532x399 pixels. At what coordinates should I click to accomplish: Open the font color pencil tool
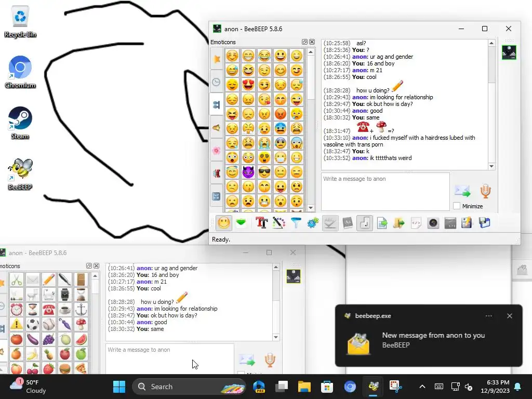278,223
